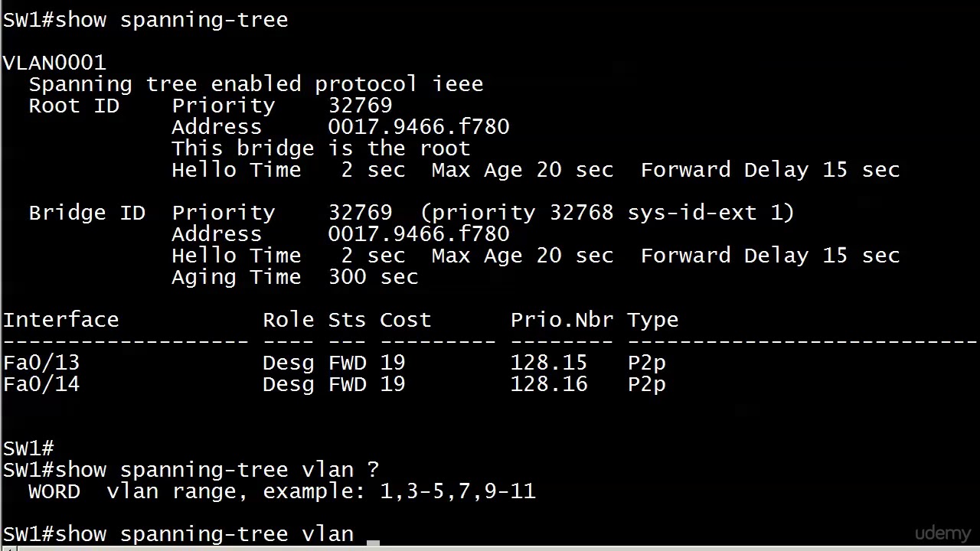Click the Role column header
This screenshot has width=980, height=551.
click(x=288, y=320)
